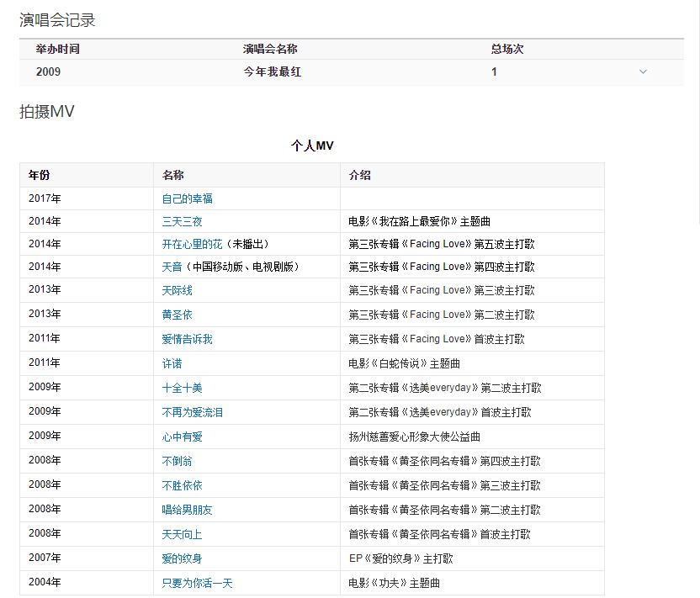The height and width of the screenshot is (598, 700).
Task: Open the 天天向上 link
Action: tap(182, 534)
